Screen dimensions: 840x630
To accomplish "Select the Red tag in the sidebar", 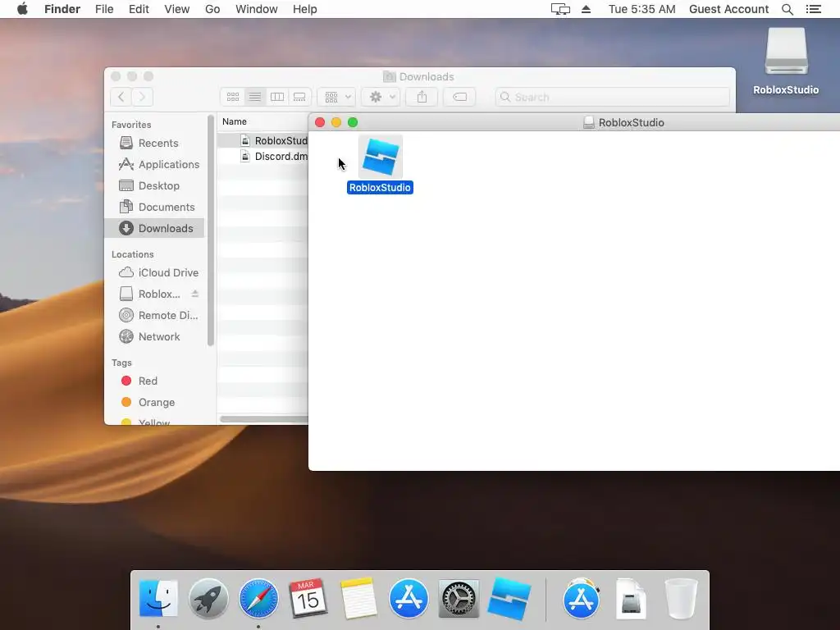I will (x=154, y=381).
